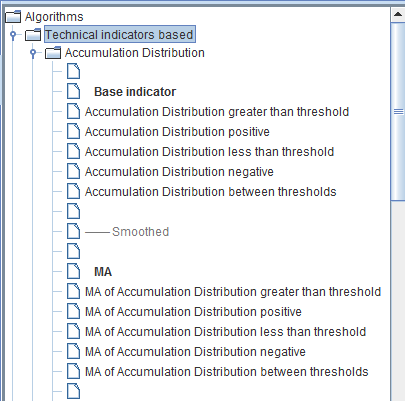Click icon of MA of Accumulation Distribution less than threshold
The height and width of the screenshot is (401, 405).
click(x=73, y=331)
